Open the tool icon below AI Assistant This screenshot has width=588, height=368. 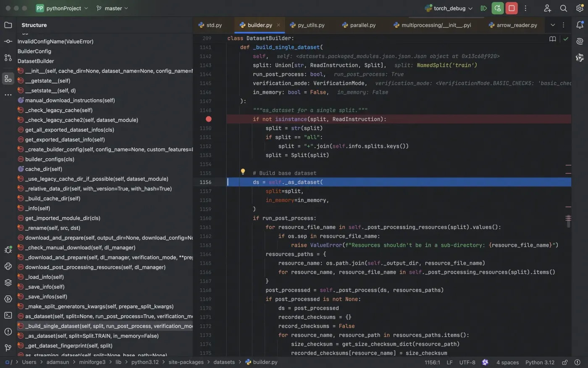pyautogui.click(x=580, y=58)
